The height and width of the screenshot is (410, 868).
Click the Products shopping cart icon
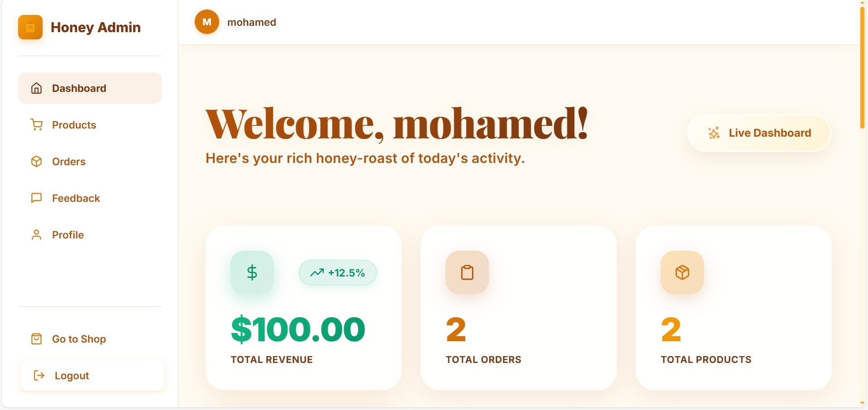point(37,125)
